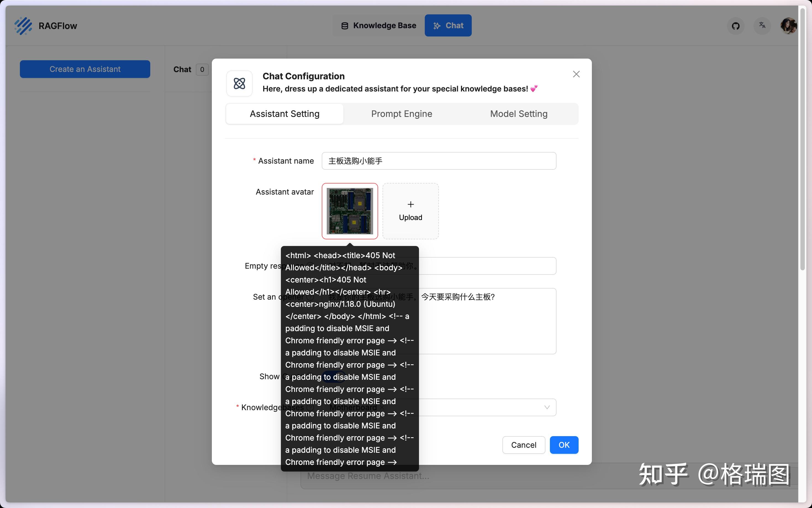Click the Chat Configuration atom icon

tap(239, 83)
